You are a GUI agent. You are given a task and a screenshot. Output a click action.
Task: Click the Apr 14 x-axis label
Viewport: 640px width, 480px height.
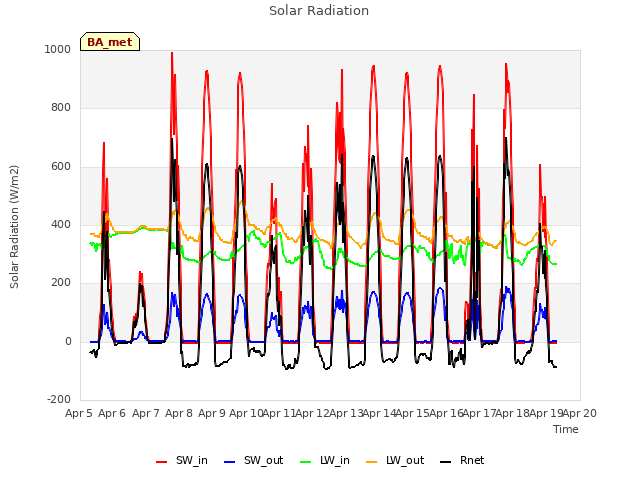click(379, 413)
